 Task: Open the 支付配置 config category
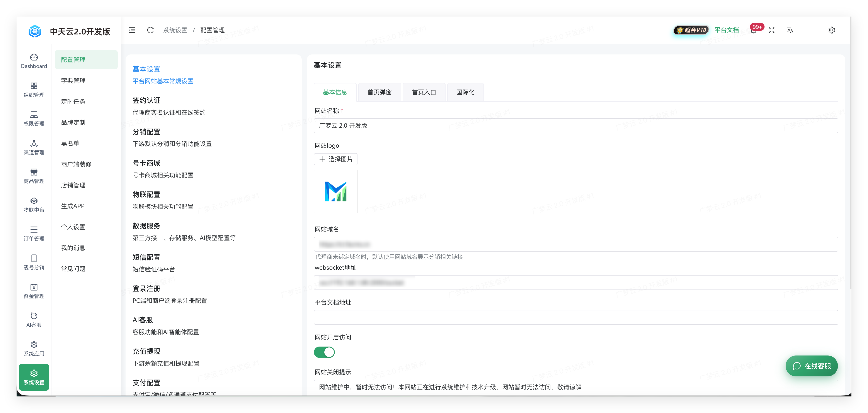214,387
